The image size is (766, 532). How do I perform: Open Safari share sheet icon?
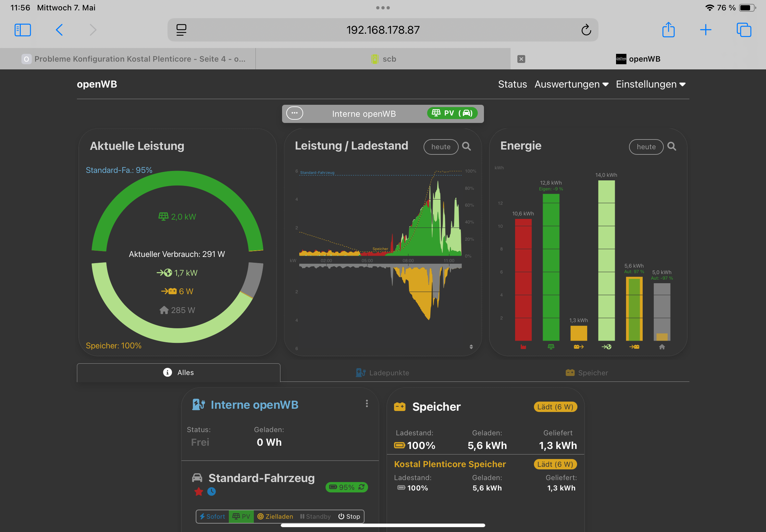pos(668,30)
